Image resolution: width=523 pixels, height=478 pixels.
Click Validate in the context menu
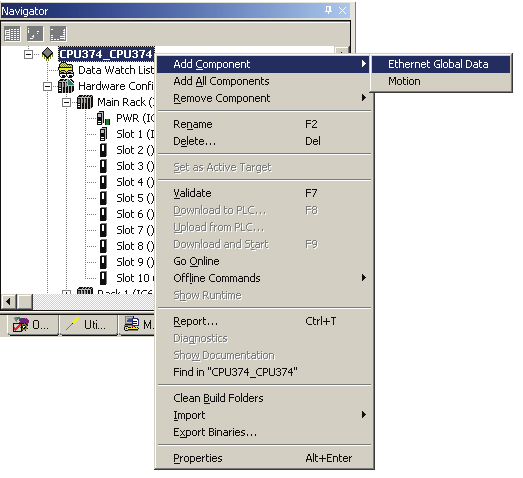(263, 193)
